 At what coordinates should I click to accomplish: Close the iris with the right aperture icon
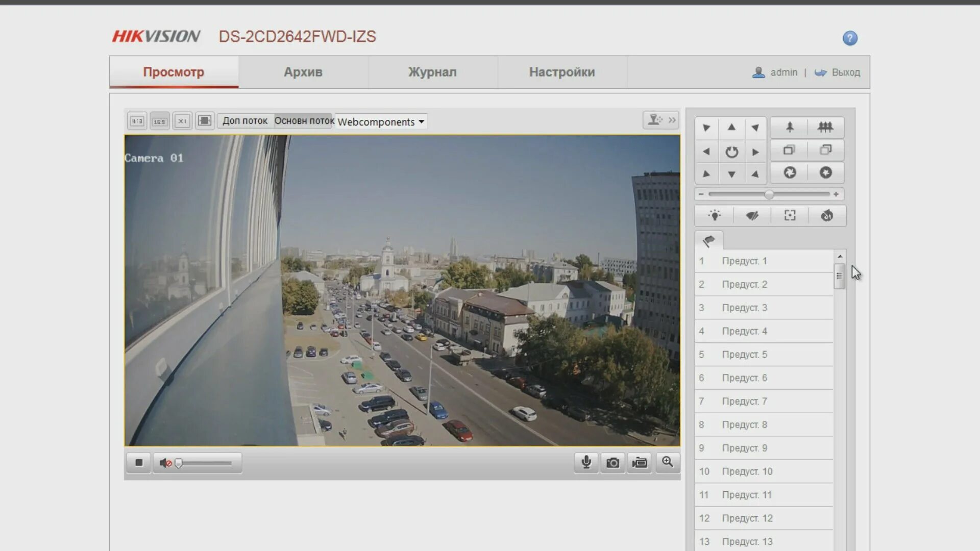pyautogui.click(x=825, y=172)
